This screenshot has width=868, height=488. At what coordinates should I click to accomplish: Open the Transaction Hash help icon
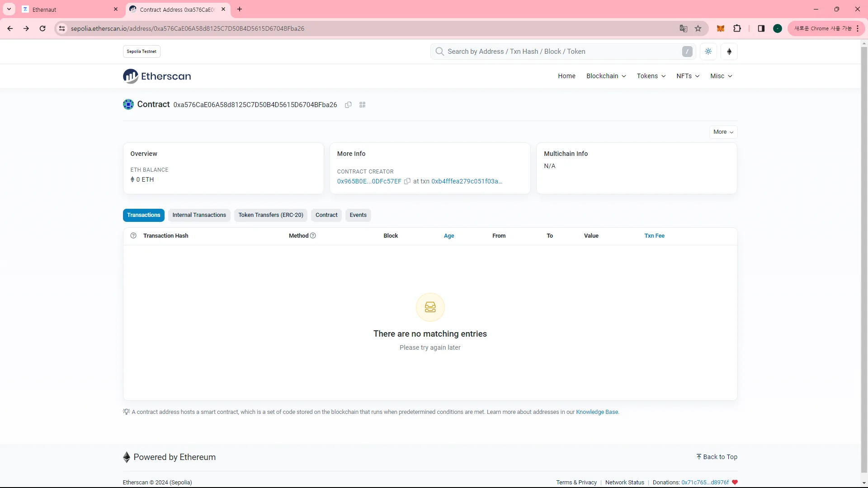tap(133, 236)
